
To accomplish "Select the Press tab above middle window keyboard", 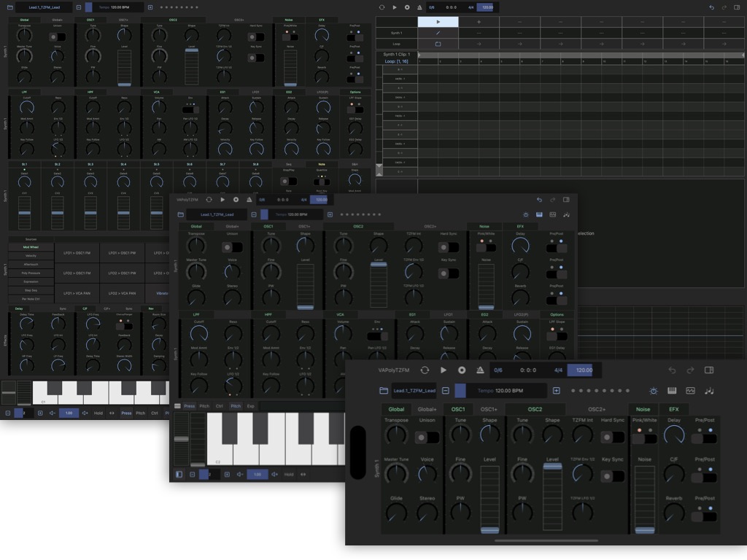I will 189,406.
